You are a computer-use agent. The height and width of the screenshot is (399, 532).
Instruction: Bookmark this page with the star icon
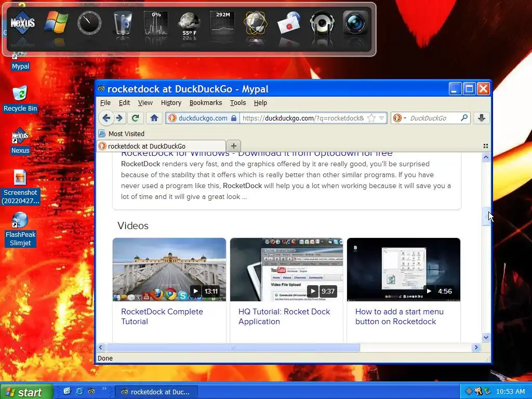(371, 118)
